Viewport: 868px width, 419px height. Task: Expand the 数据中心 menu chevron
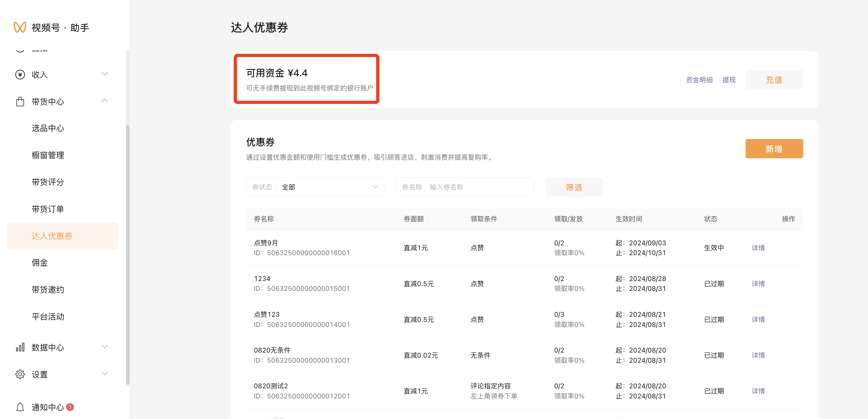click(x=105, y=346)
